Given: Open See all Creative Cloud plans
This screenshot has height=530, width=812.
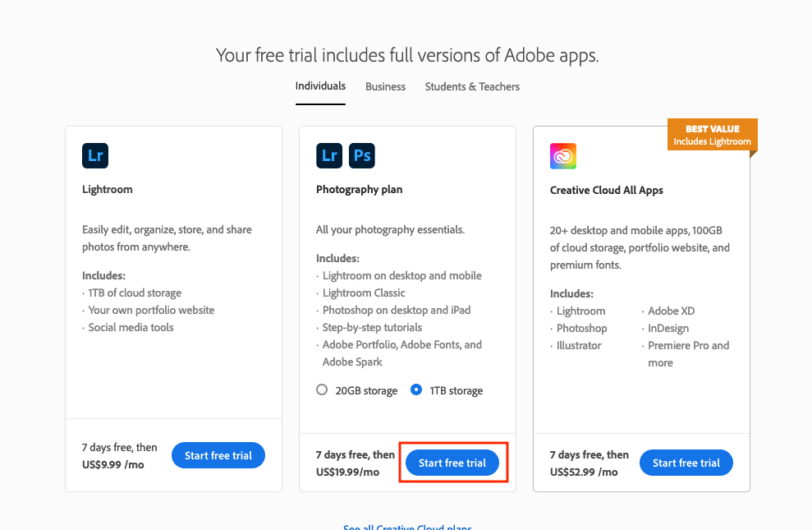Looking at the screenshot, I should click(x=407, y=527).
